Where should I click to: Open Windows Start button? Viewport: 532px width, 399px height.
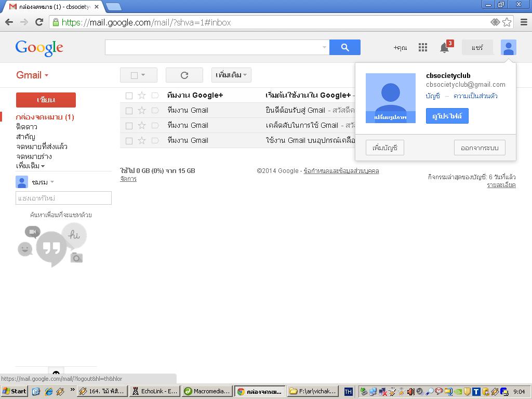[x=14, y=391]
